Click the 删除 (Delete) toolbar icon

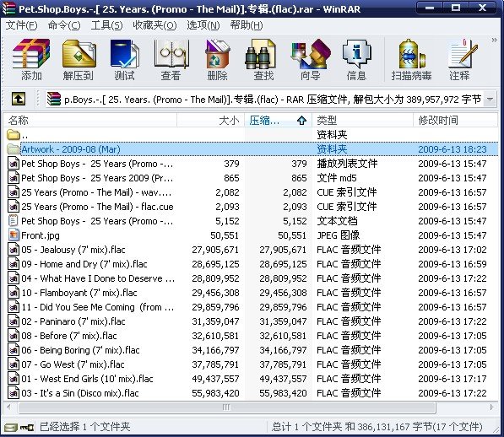(x=217, y=60)
